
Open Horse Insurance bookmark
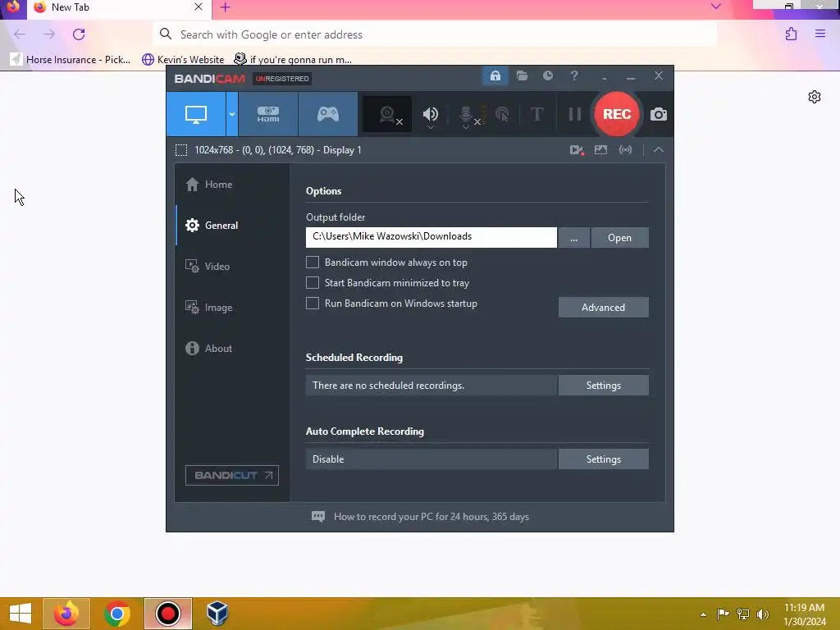[x=71, y=59]
